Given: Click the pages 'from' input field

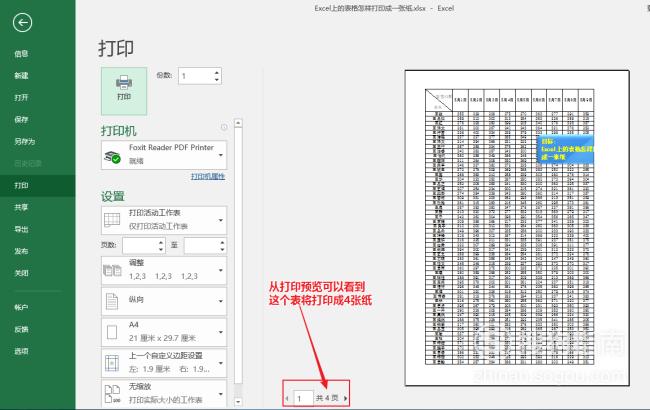Looking at the screenshot, I should click(x=140, y=245).
